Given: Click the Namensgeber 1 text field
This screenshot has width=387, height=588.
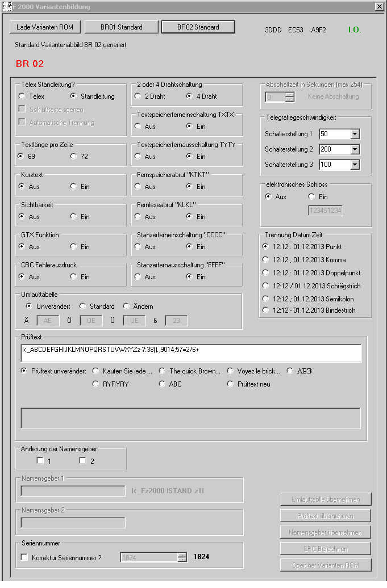Looking at the screenshot, I should 73,491.
